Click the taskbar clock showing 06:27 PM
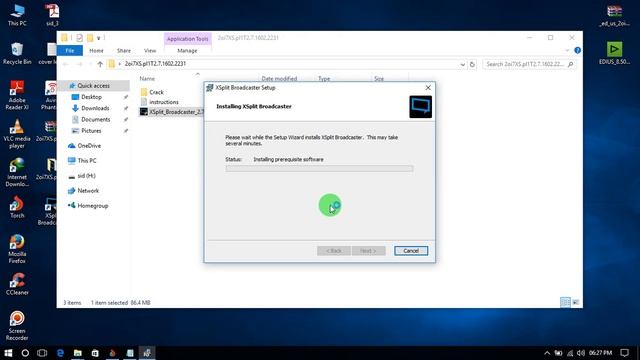640x360 pixels. [x=600, y=353]
